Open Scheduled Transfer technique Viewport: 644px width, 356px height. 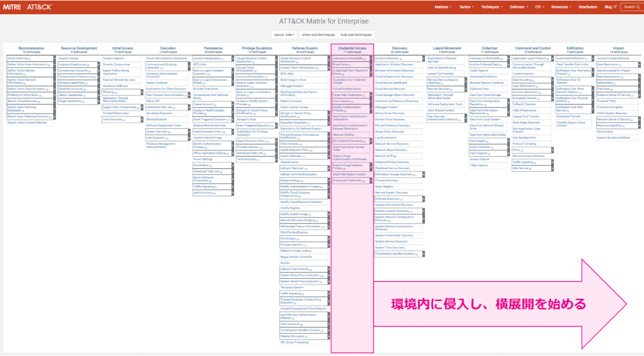click(569, 117)
